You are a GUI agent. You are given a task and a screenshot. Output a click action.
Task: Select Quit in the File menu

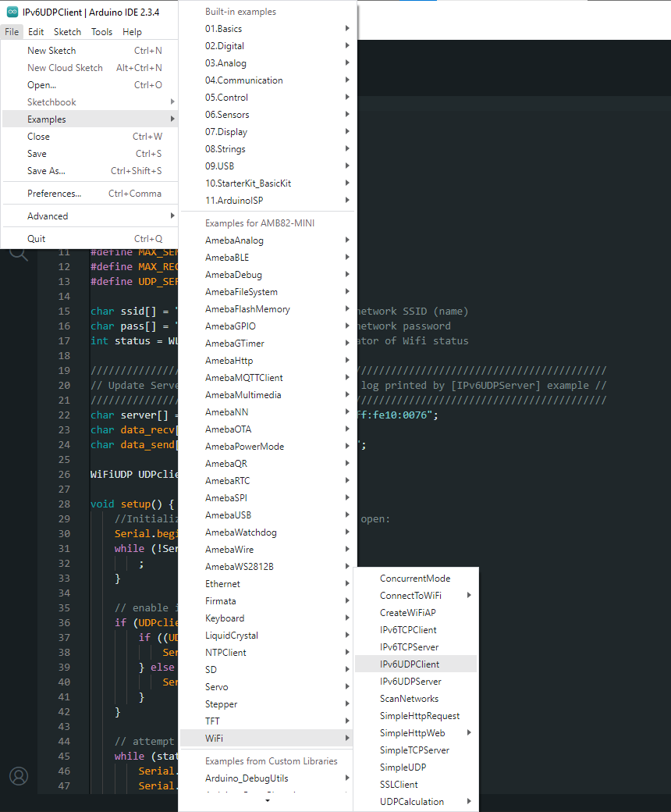coord(37,239)
